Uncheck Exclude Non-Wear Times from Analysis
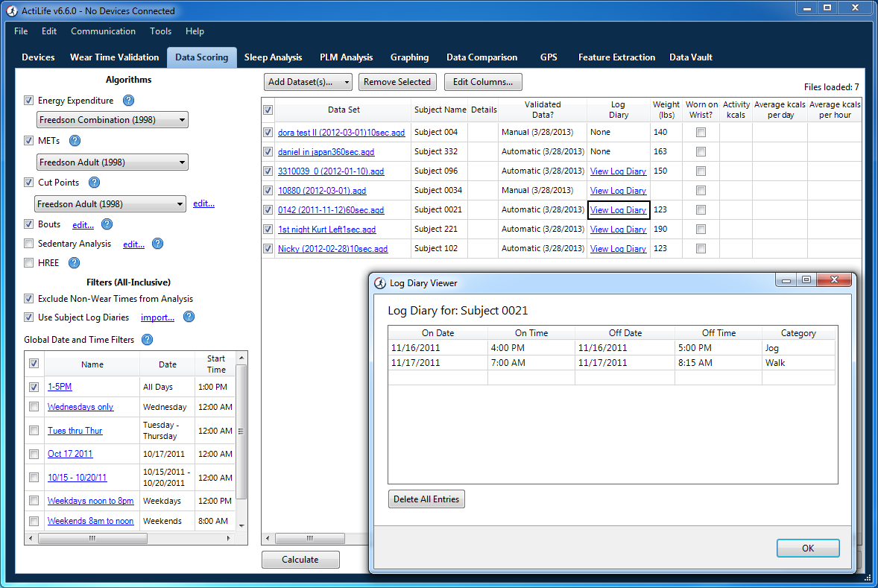The height and width of the screenshot is (588, 878). 28,298
